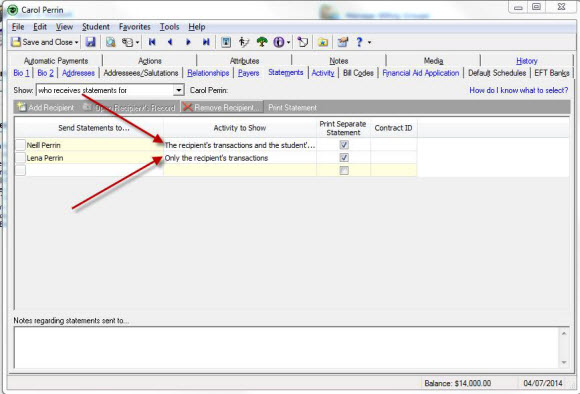Go to the previous record

click(170, 42)
